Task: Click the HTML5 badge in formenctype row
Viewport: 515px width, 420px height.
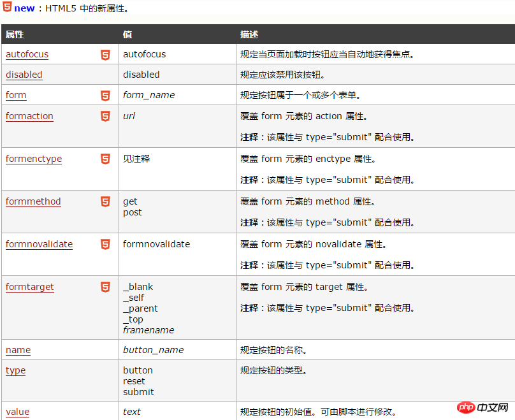Action: 105,159
